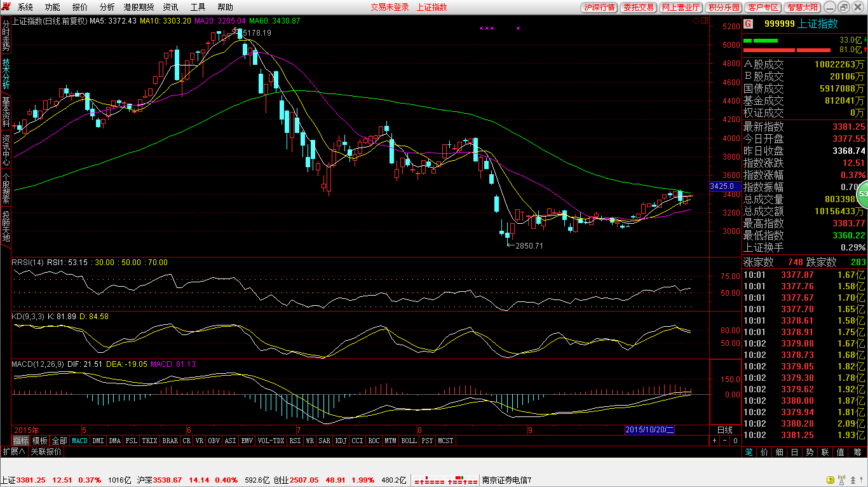Screen dimensions: 868x487
Task: Select the 筹 tab in quote panel
Action: 856,452
